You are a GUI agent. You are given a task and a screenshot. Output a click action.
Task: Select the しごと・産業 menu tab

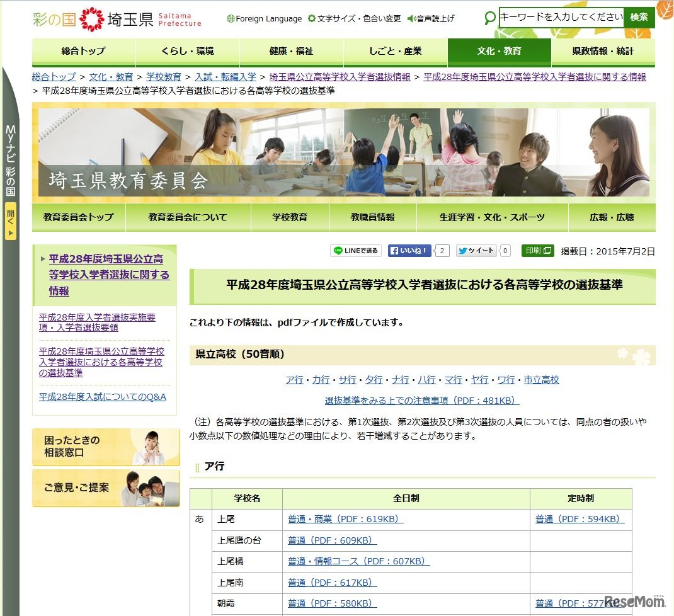click(x=395, y=52)
